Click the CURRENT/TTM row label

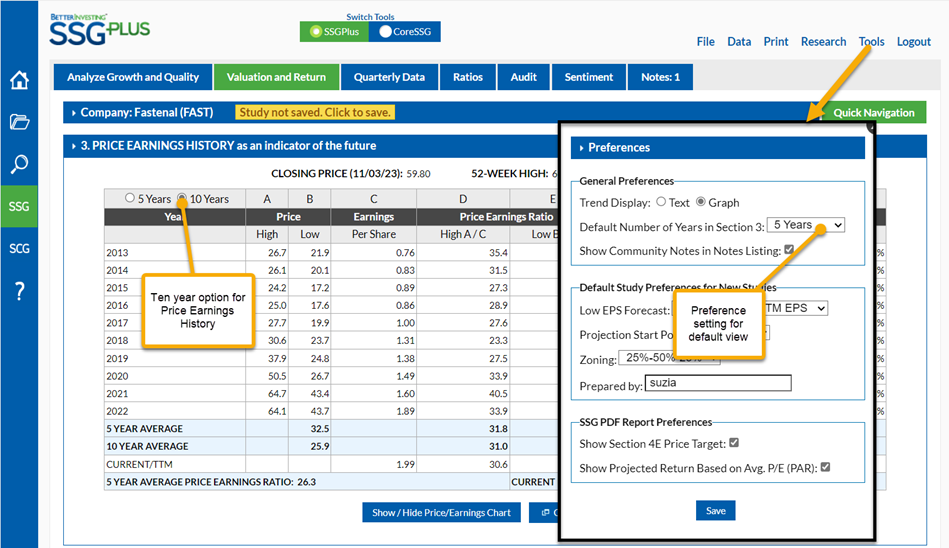(x=139, y=464)
